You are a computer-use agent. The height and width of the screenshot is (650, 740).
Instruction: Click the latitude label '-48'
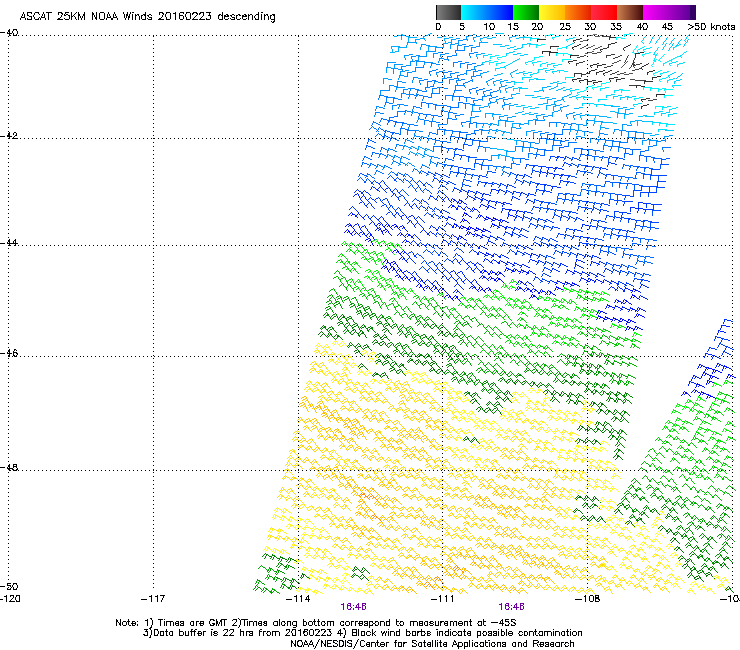pos(9,467)
